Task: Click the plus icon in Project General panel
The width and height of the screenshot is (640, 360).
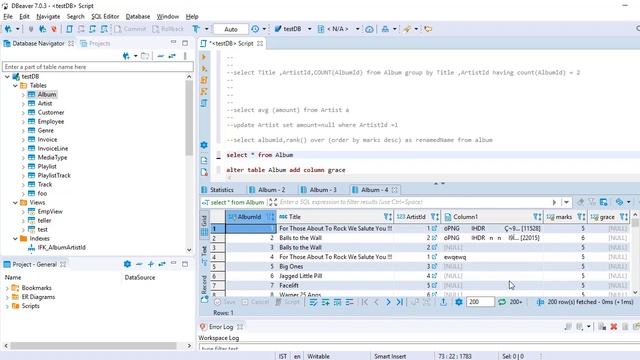Action: tap(151, 264)
